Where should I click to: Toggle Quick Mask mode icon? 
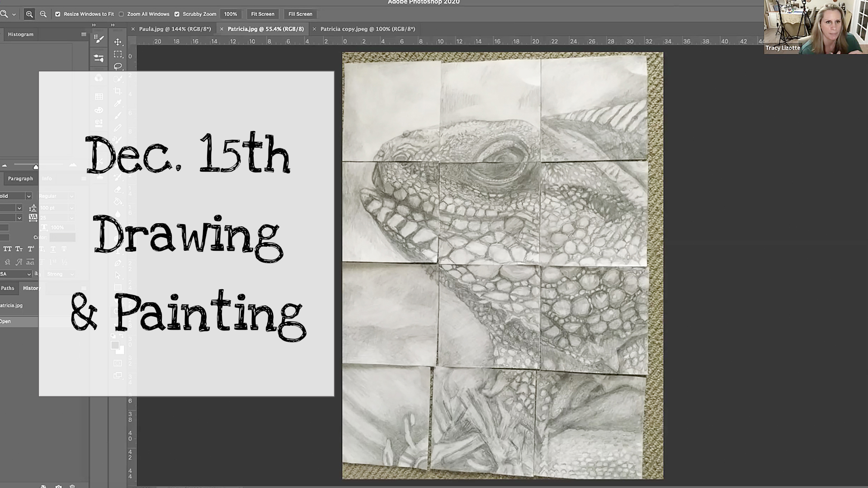(x=118, y=363)
